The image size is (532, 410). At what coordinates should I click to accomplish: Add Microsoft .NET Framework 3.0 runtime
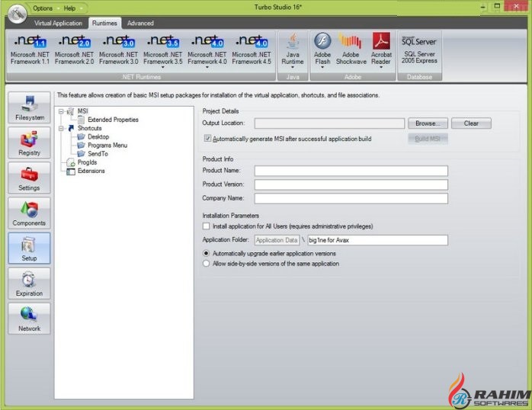(x=118, y=50)
